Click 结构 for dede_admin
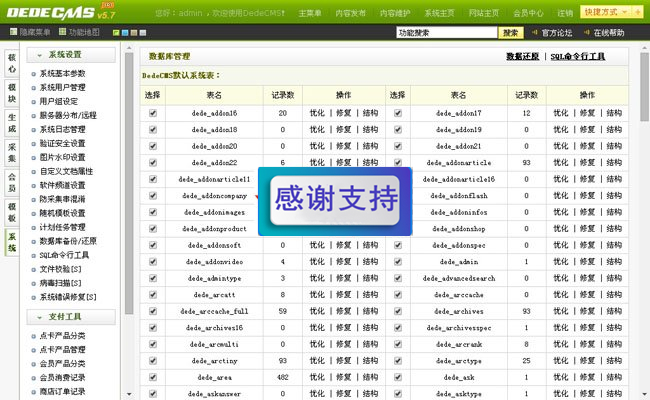 click(614, 262)
